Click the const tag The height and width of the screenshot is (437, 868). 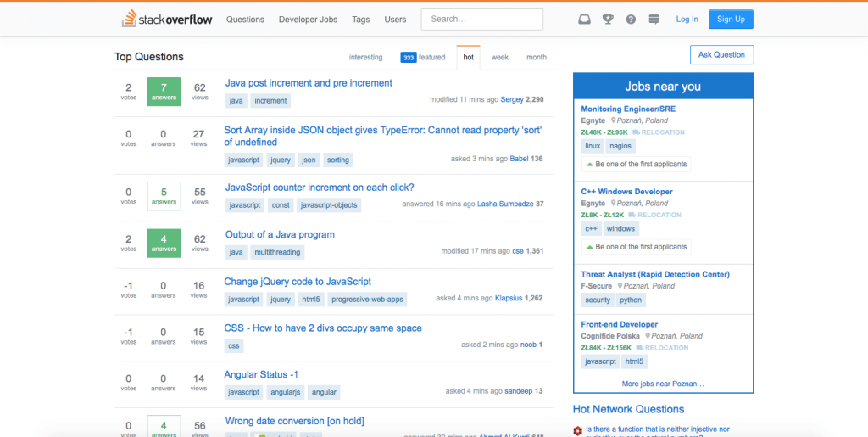280,205
